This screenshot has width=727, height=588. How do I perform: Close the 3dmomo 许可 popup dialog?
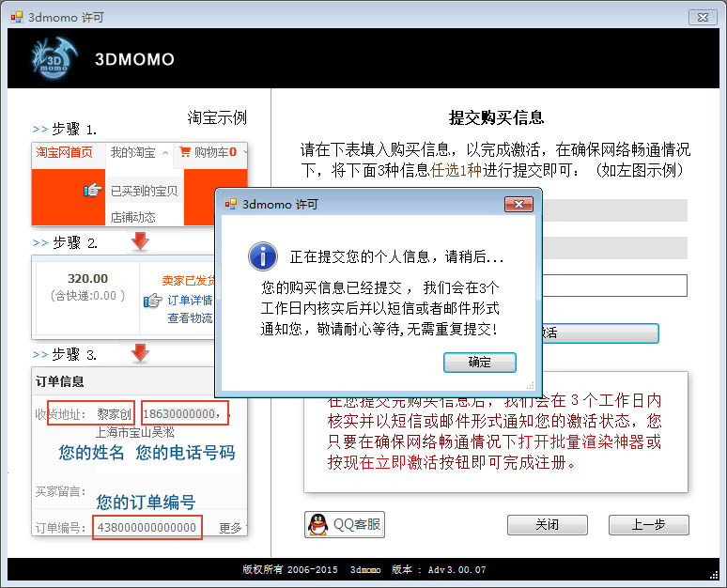coord(518,204)
